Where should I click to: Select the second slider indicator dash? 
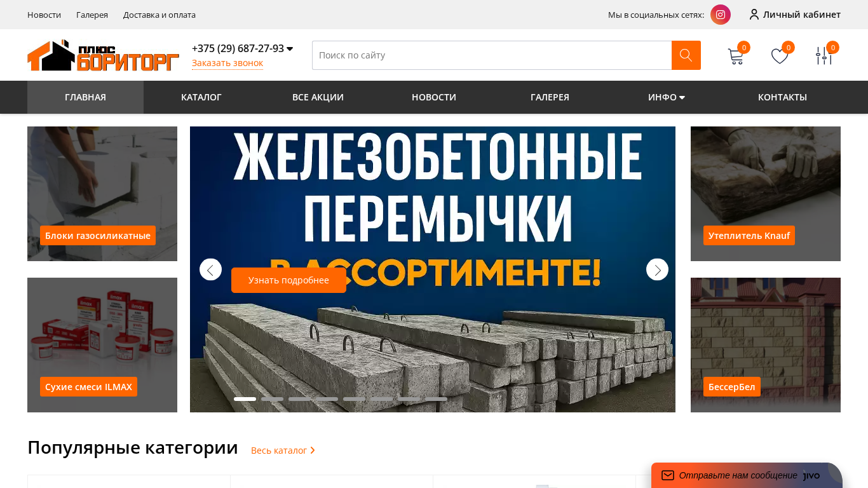click(x=272, y=399)
